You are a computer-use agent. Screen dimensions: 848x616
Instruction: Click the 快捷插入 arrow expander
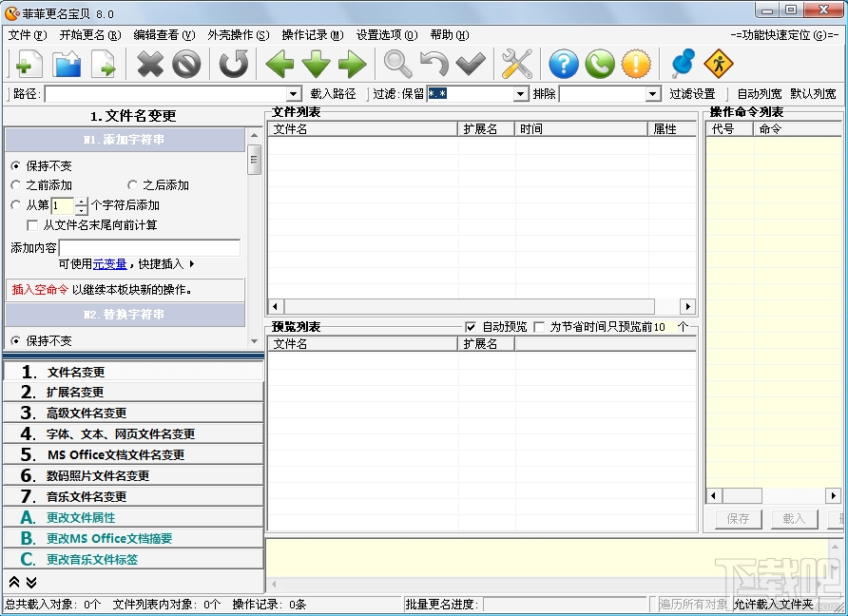click(x=192, y=264)
